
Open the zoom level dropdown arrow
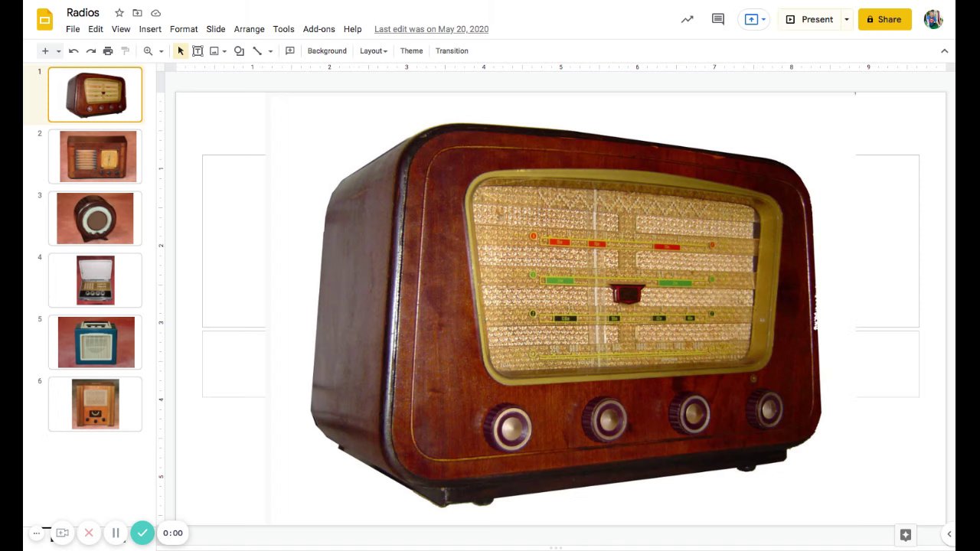[x=161, y=51]
